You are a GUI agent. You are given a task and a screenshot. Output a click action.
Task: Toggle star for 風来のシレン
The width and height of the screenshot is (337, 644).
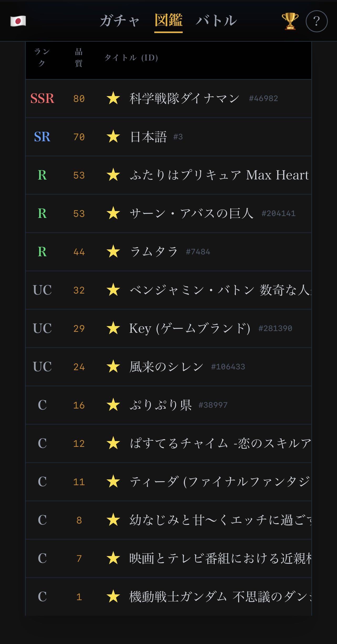pos(113,366)
